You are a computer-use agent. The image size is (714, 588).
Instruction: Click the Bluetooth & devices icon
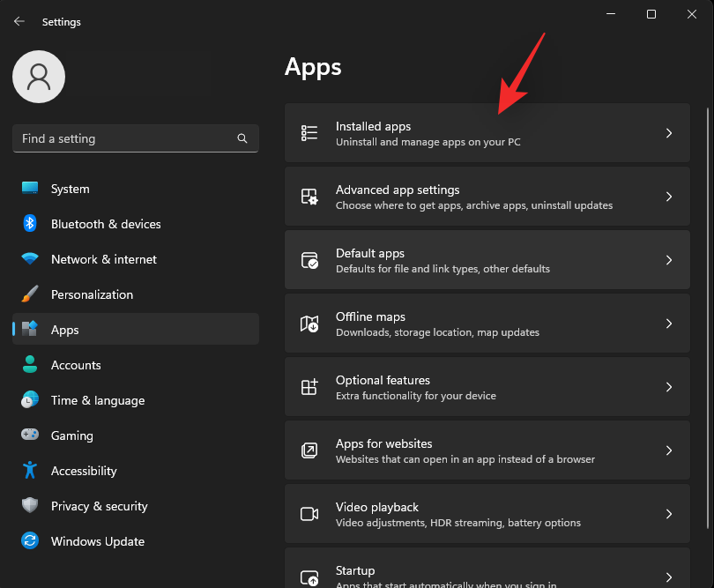(x=31, y=224)
